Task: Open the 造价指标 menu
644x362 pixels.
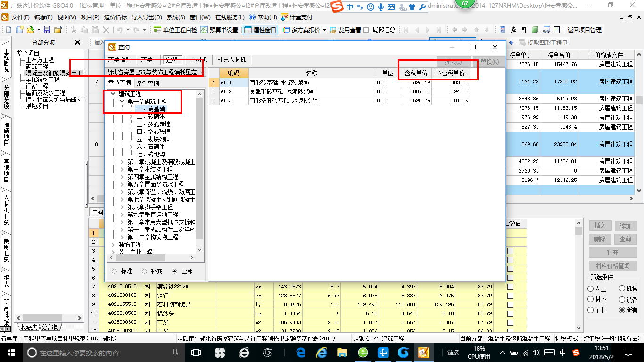Action: click(x=115, y=17)
